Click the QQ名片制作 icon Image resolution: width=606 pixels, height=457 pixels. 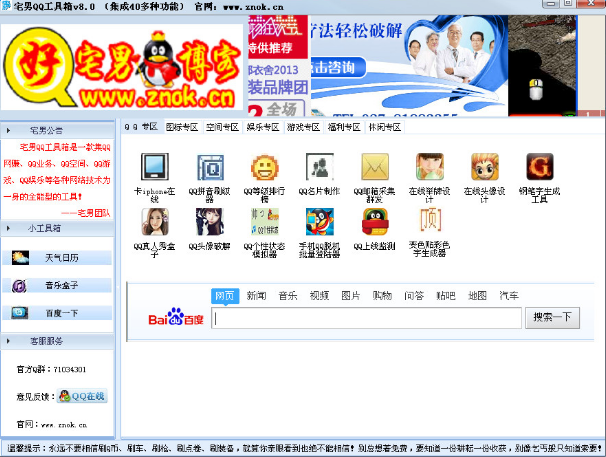click(x=320, y=167)
